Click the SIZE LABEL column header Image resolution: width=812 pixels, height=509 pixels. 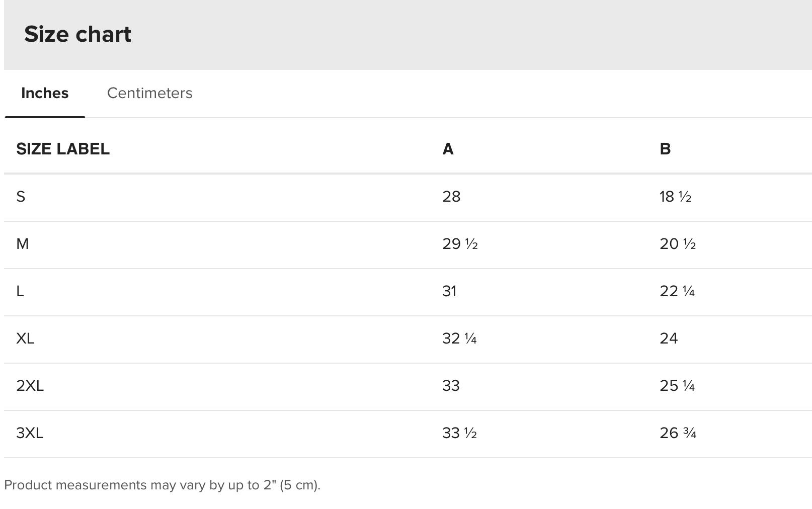click(63, 149)
